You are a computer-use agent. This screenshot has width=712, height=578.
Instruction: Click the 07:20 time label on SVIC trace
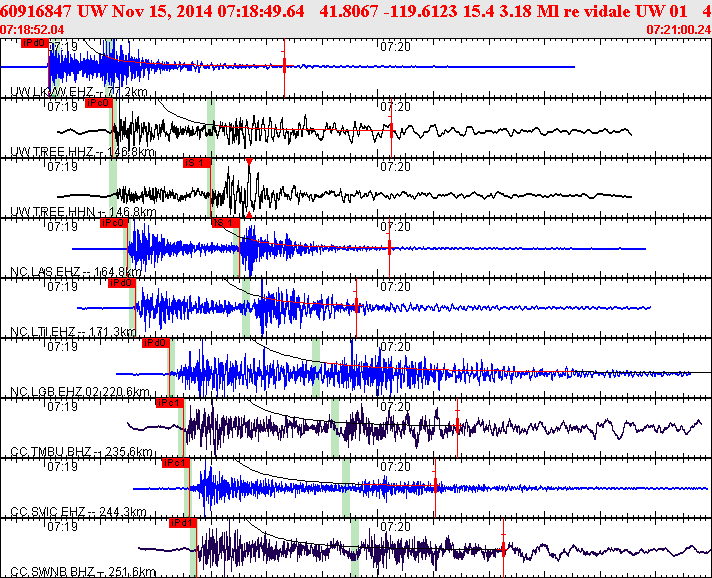(x=396, y=466)
